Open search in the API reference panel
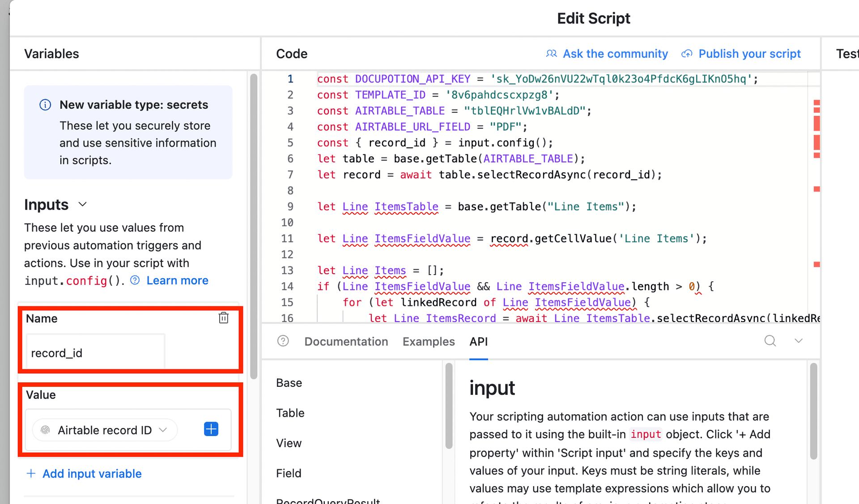Viewport: 859px width, 504px height. (770, 341)
